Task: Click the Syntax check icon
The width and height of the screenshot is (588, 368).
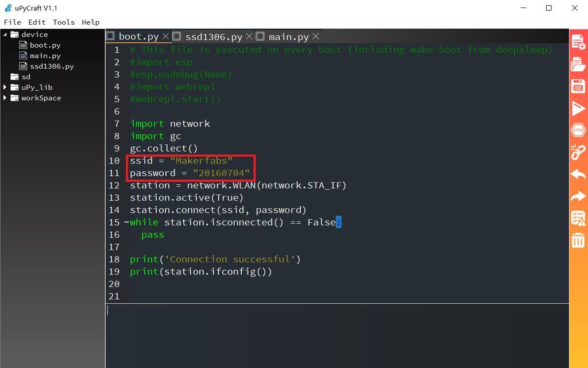Action: tap(578, 218)
